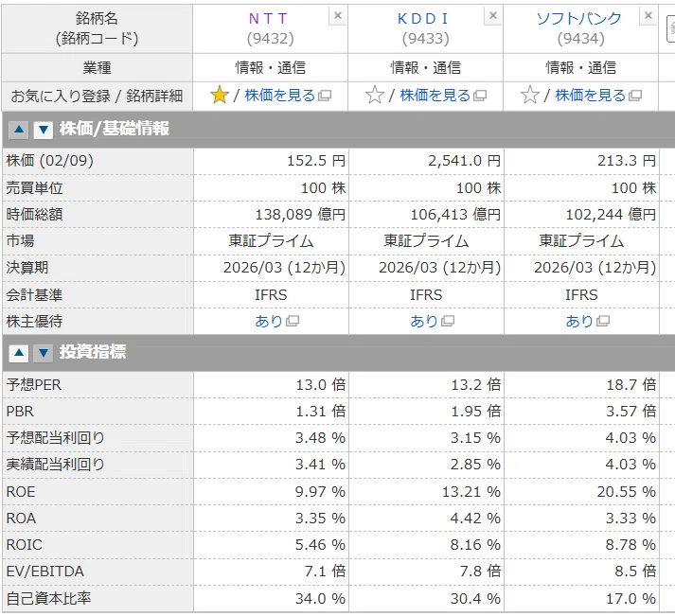This screenshot has height=616, width=675.
Task: Select NTT ROE value 9.97 %
Action: pos(320,491)
